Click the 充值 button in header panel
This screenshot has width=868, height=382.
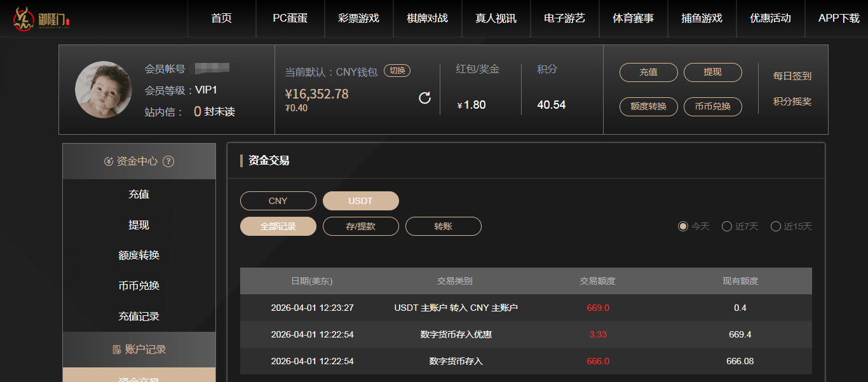(x=648, y=72)
